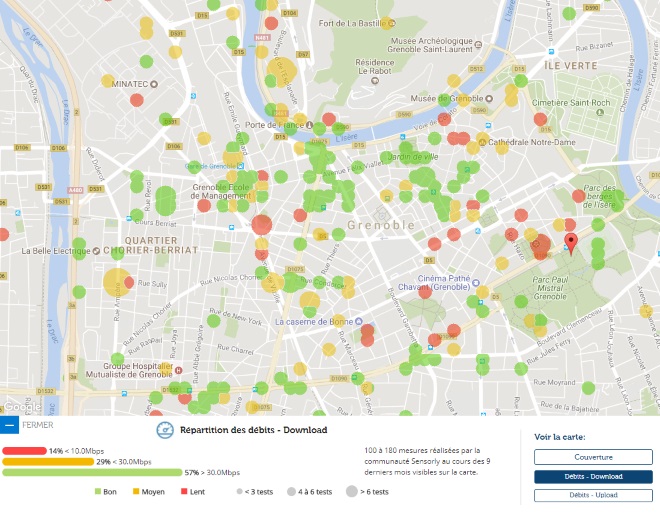Image resolution: width=660 pixels, height=516 pixels.
Task: Click the Google logo on the map
Action: click(22, 407)
